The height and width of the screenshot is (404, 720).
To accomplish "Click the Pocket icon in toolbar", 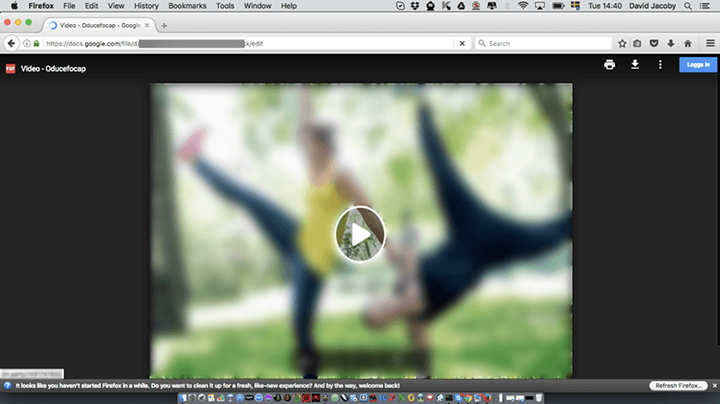I will coord(654,44).
